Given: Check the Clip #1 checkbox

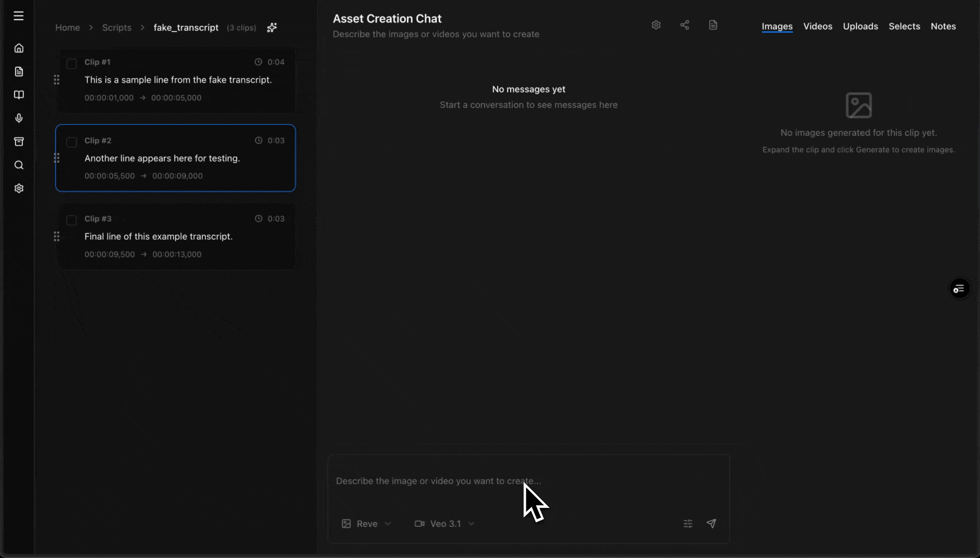Looking at the screenshot, I should tap(72, 64).
